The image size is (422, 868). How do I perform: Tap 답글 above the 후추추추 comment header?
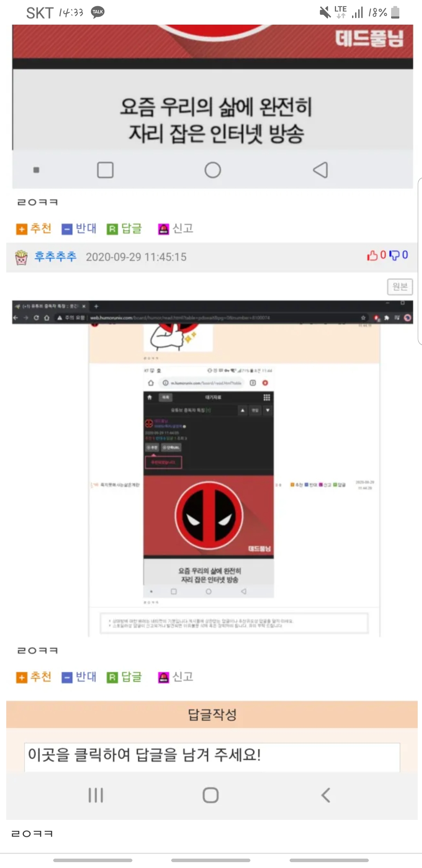point(124,229)
